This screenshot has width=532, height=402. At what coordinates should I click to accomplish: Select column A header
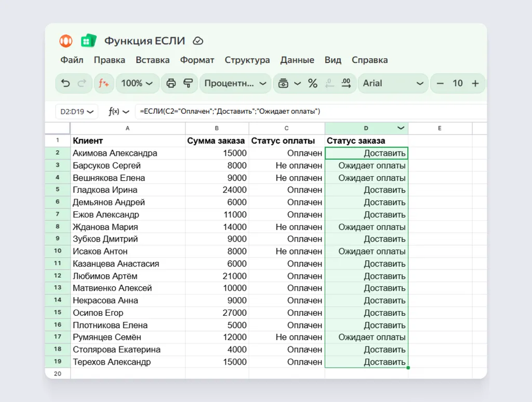[128, 128]
